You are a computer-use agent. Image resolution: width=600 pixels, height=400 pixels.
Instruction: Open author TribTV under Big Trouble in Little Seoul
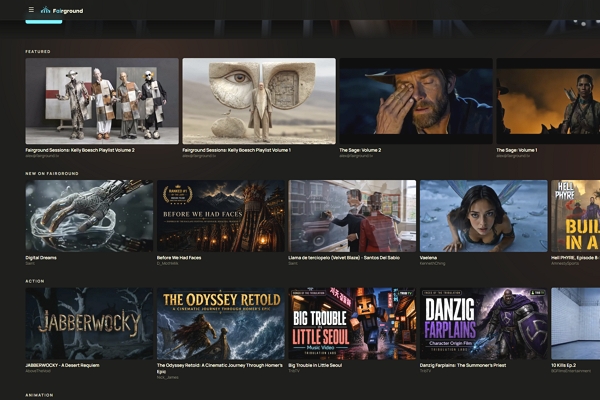(x=294, y=371)
